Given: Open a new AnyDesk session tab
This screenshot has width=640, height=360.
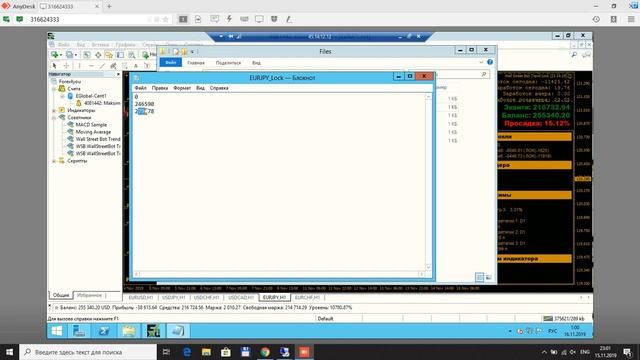Looking at the screenshot, I should click(109, 6).
